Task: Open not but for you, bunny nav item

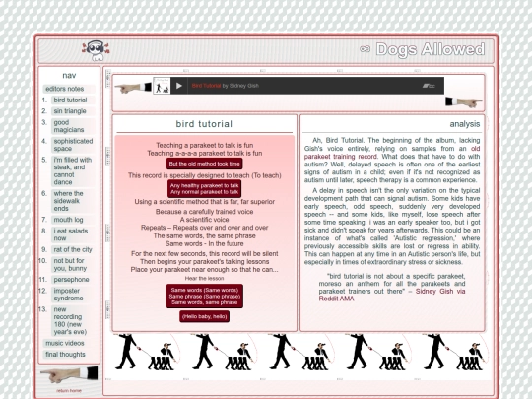Action: [73, 265]
